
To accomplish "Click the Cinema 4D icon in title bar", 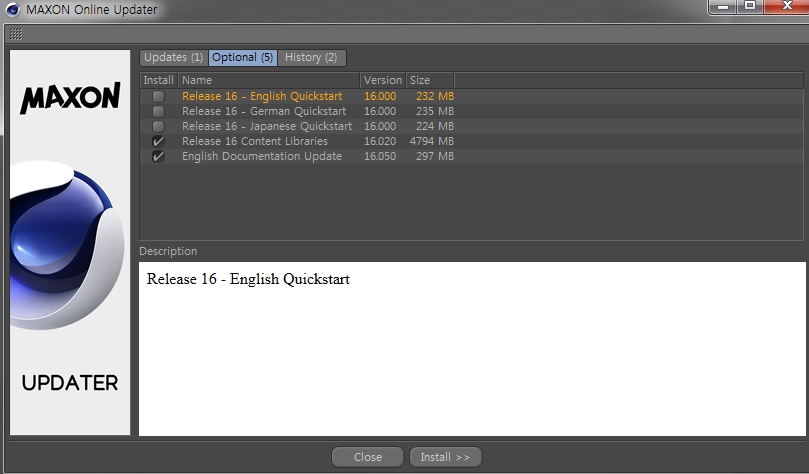I will [x=12, y=10].
